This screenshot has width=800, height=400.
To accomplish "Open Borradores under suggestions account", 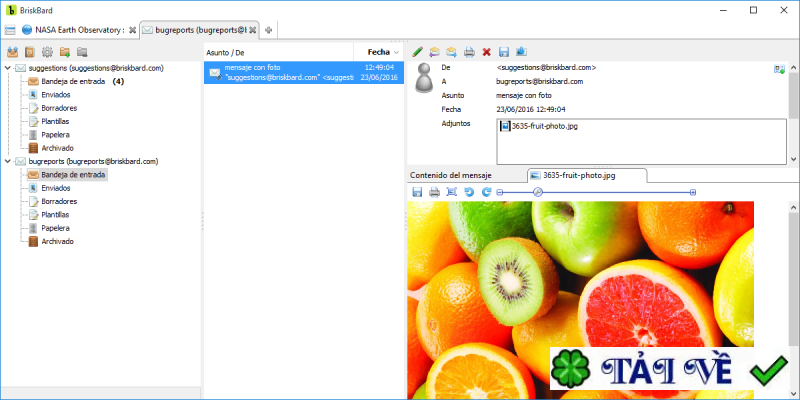I will [53, 108].
